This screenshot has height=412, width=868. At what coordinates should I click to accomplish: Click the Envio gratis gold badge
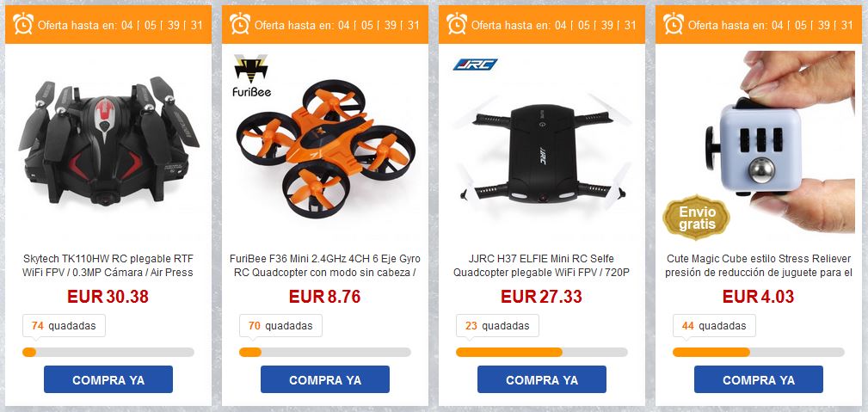tap(697, 218)
